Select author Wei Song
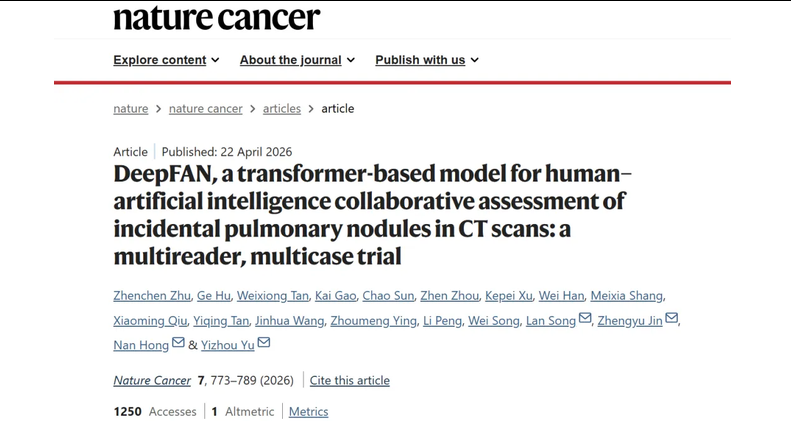The image size is (791, 421). [493, 321]
